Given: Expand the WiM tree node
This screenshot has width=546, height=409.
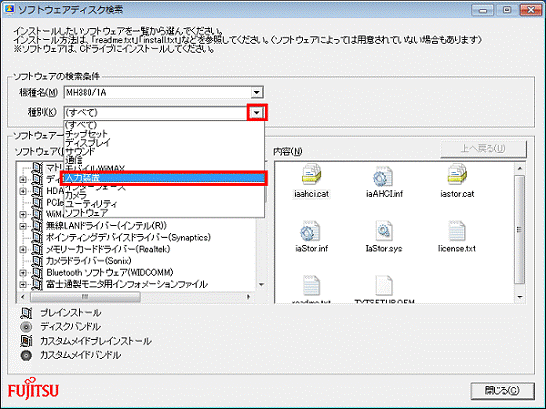Looking at the screenshot, I should point(23,214).
